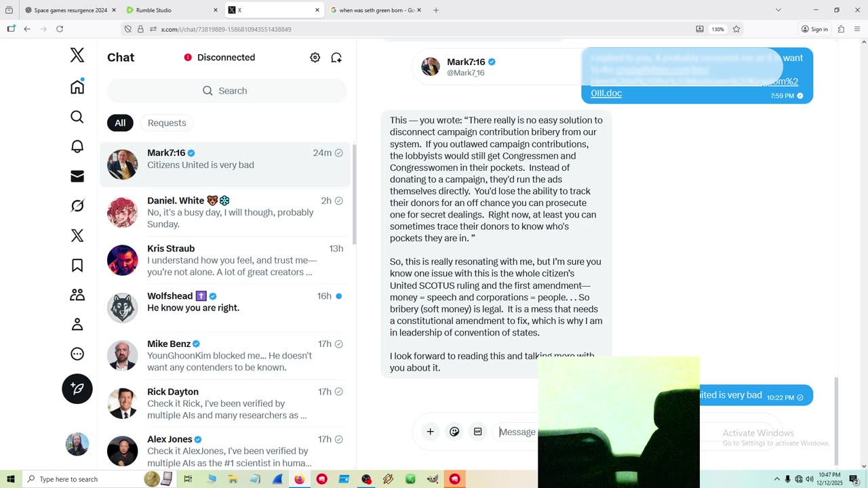Open Rick Dayton conversation
Image resolution: width=868 pixels, height=488 pixels.
(225, 403)
